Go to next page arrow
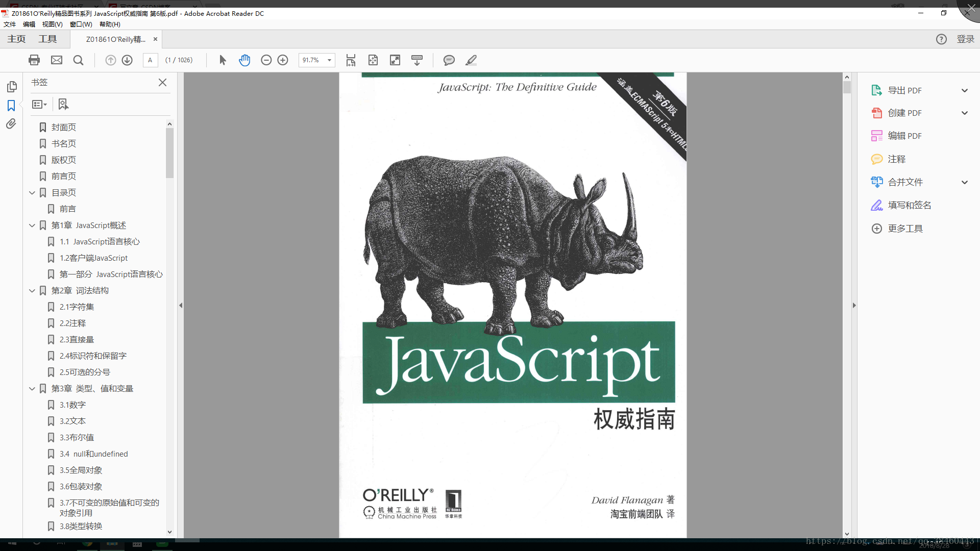Viewport: 980px width, 551px height. 127,60
